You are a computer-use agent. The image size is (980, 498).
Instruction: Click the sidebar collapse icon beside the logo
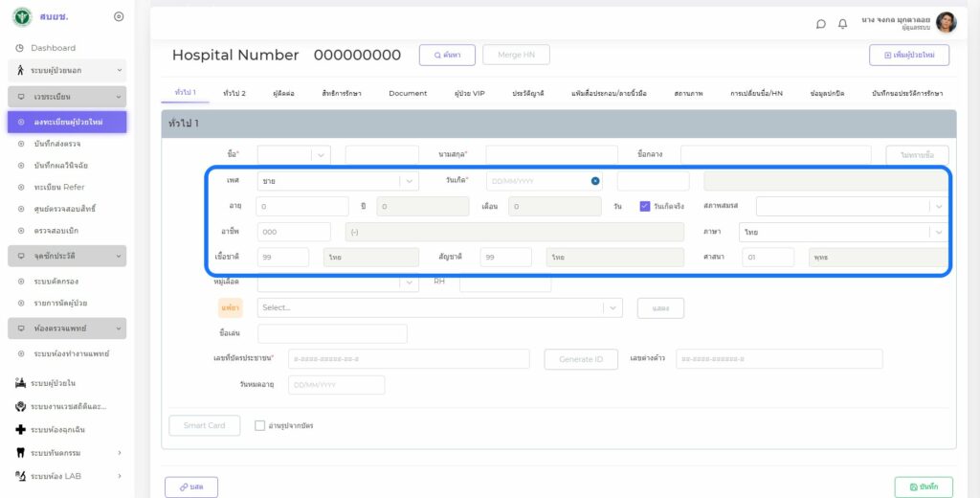click(119, 16)
